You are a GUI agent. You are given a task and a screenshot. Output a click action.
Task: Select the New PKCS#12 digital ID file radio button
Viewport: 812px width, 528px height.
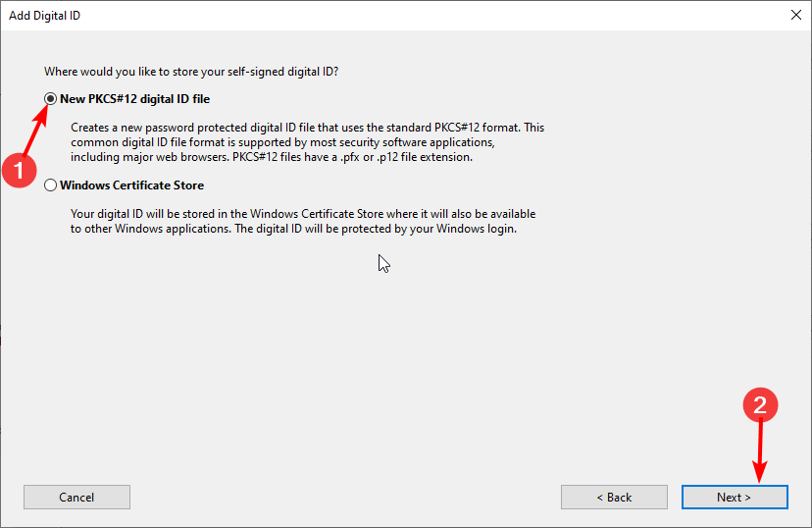point(50,98)
